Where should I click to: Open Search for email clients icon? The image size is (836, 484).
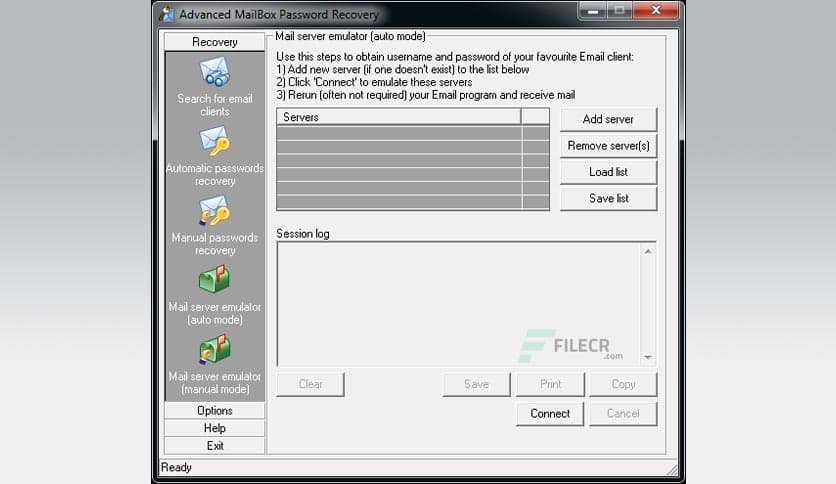tap(215, 72)
